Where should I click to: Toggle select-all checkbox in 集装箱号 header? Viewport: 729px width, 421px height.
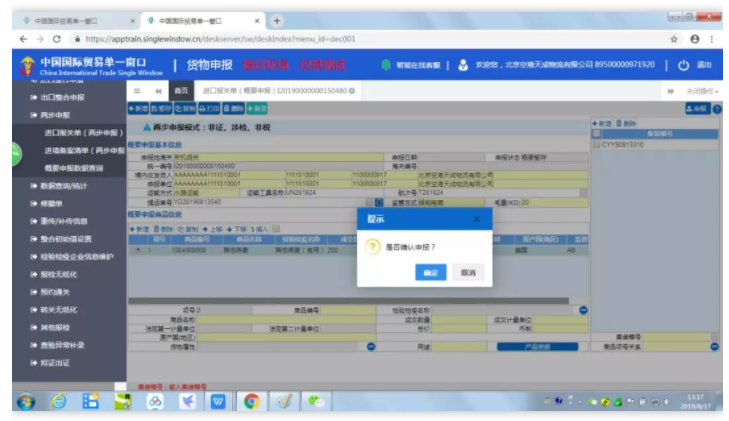[597, 133]
